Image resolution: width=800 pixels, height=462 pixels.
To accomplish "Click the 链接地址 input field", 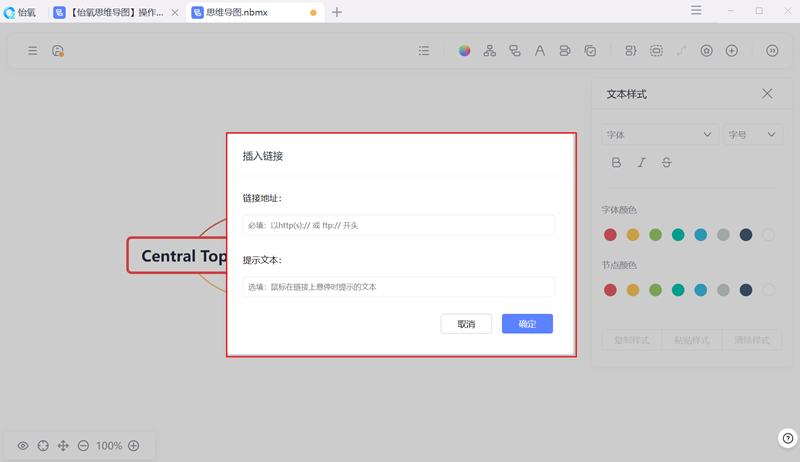I will [399, 225].
